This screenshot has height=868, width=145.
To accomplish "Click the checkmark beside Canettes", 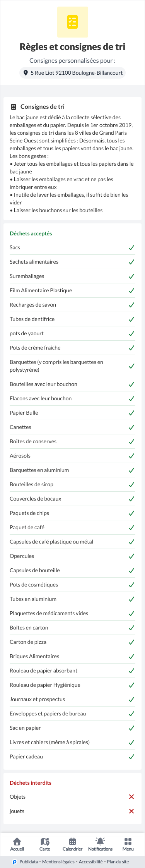I will (131, 427).
